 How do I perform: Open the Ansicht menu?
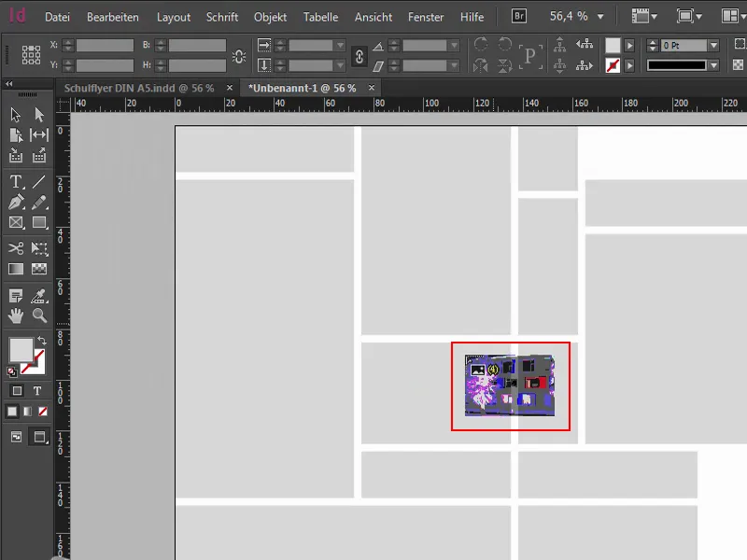(x=373, y=17)
